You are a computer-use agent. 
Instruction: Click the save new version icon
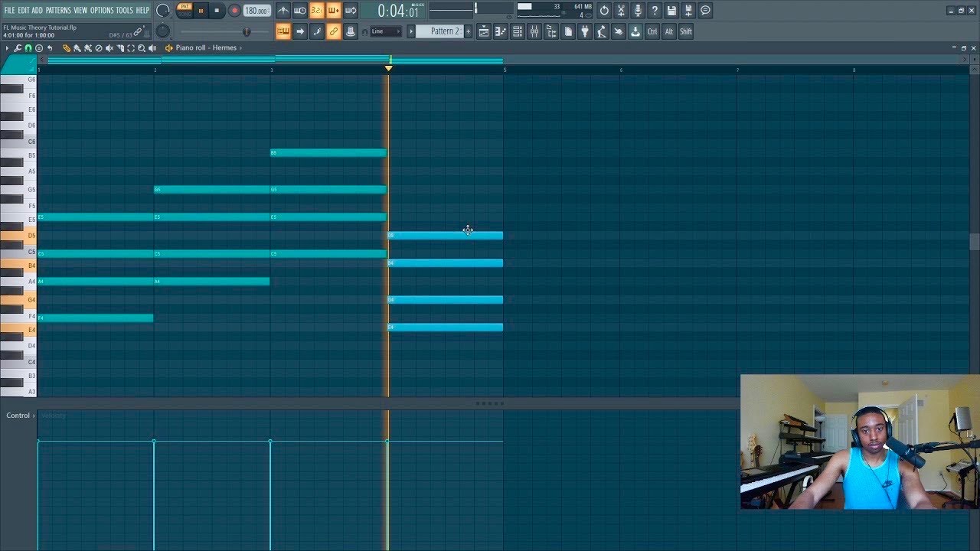(688, 11)
